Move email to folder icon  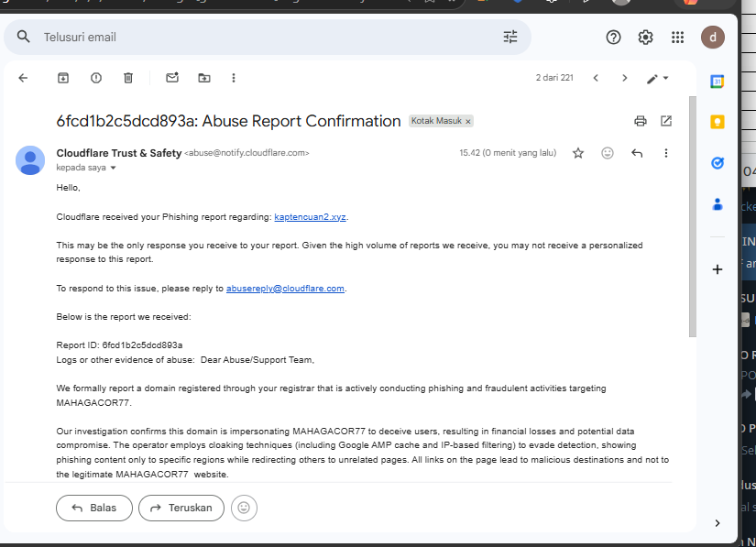click(204, 78)
